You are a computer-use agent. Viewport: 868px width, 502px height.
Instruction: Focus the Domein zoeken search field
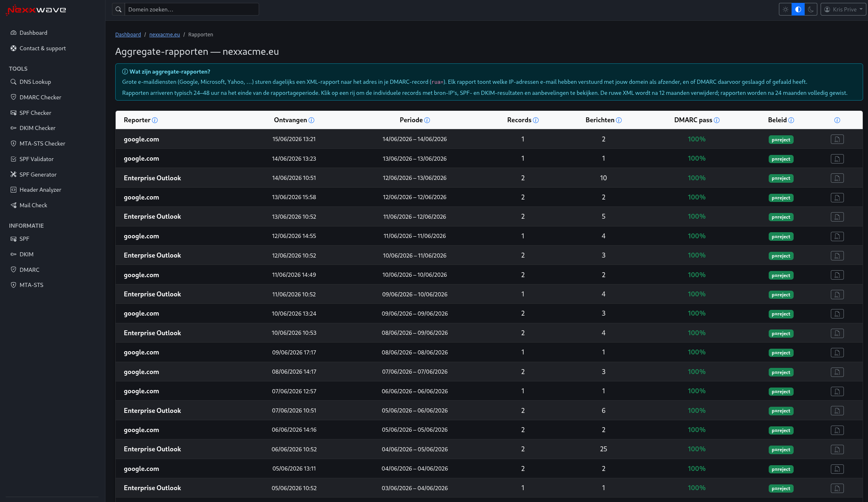192,9
